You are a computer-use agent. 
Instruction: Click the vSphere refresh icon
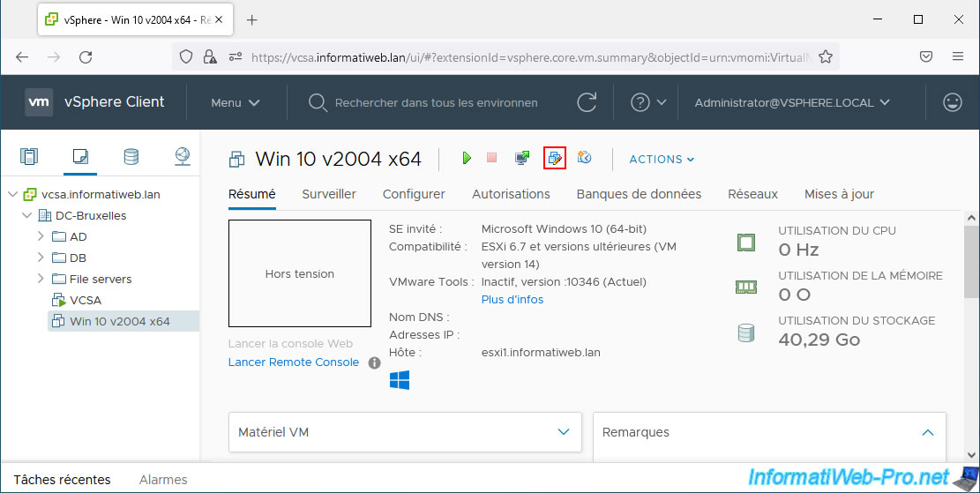(587, 102)
